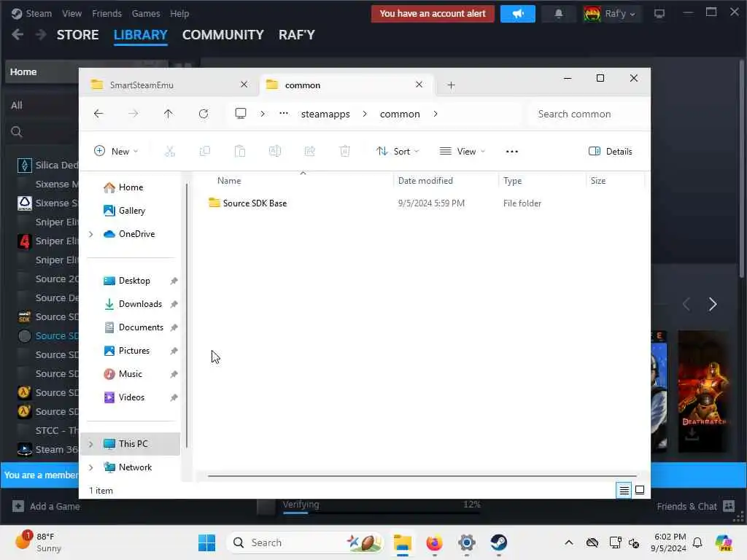Show hidden tray icons chevron

569,542
